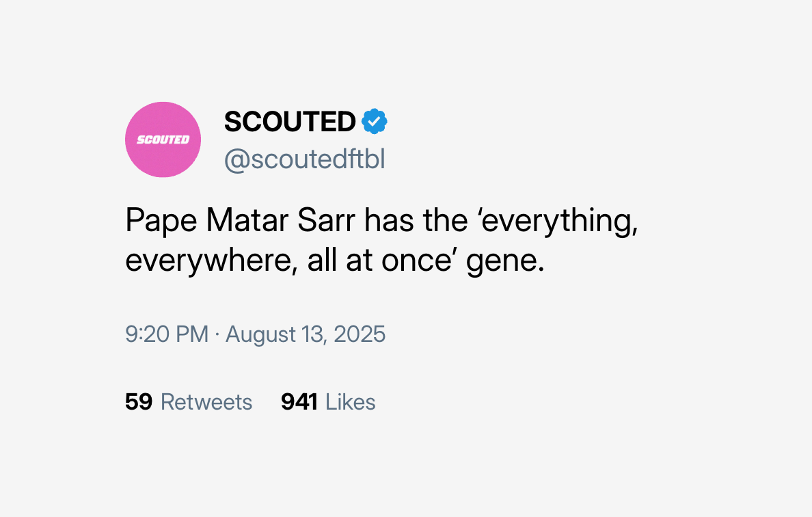Click the name Pape Matar Sarr in tweet

coord(241,221)
